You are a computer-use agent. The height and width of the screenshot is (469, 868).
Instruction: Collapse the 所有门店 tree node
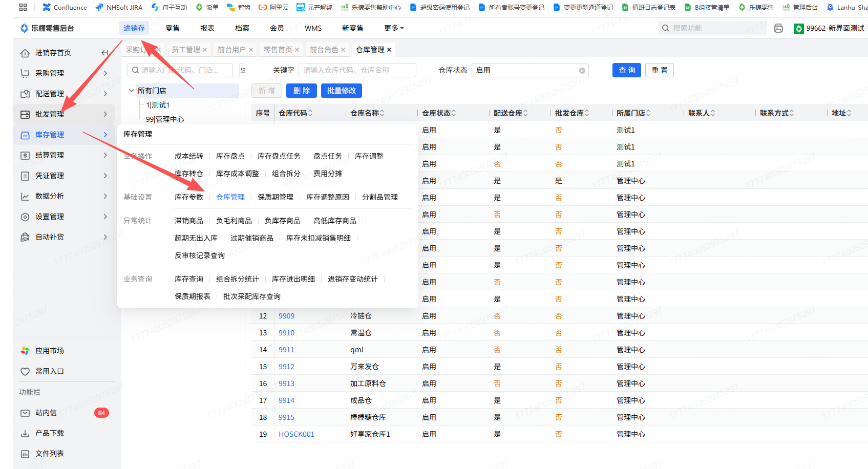pos(132,91)
